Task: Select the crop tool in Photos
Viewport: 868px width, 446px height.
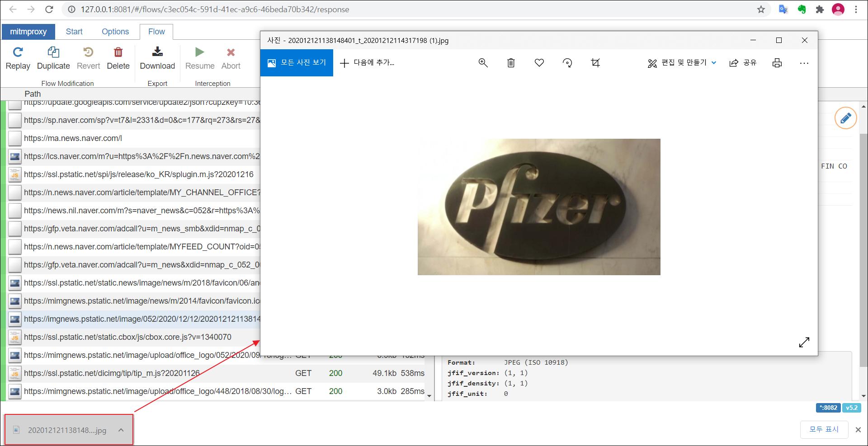Action: click(x=595, y=63)
